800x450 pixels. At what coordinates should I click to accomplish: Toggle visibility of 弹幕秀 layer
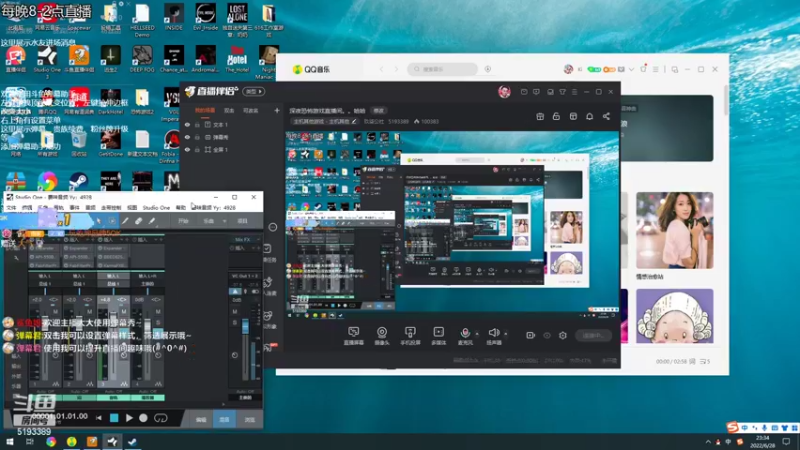coord(187,137)
